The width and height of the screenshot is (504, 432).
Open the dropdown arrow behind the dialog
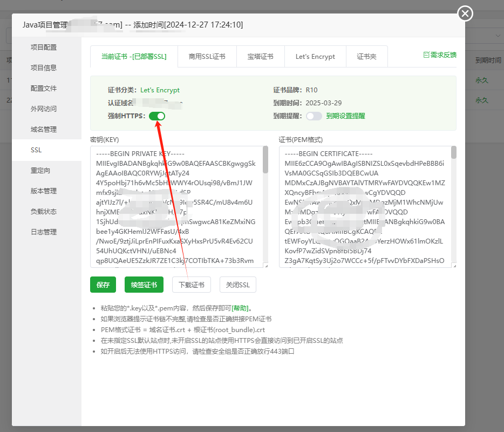(498, 36)
